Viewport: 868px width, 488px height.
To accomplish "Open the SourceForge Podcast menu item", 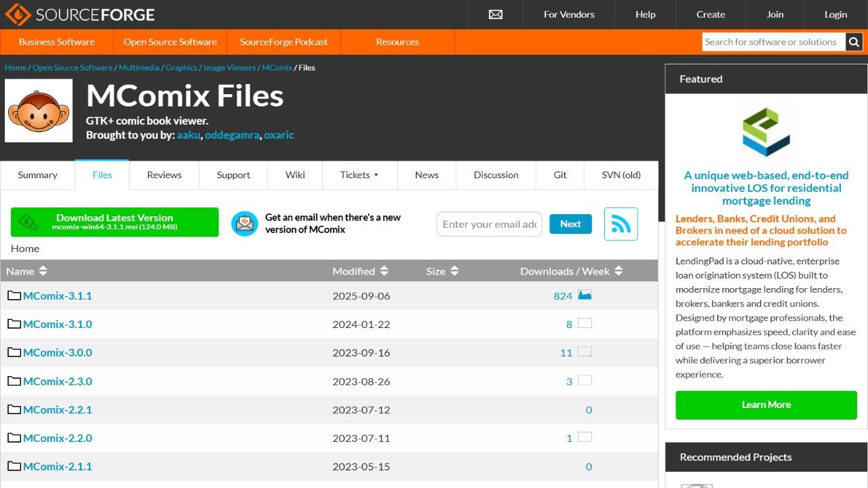I will 283,42.
